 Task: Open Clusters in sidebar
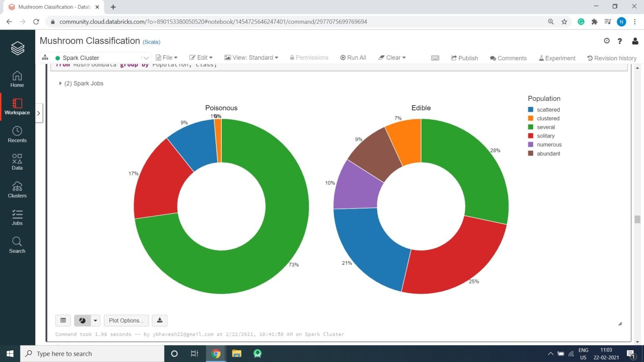pyautogui.click(x=17, y=190)
